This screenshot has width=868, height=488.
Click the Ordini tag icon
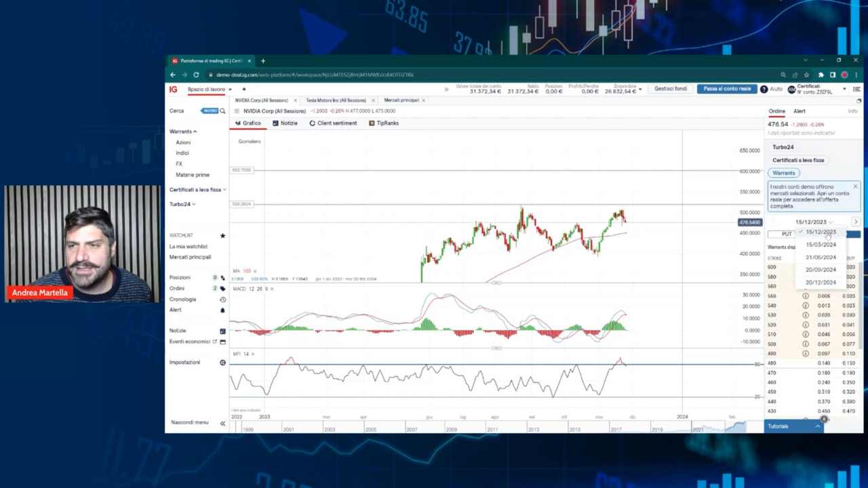[x=222, y=289]
